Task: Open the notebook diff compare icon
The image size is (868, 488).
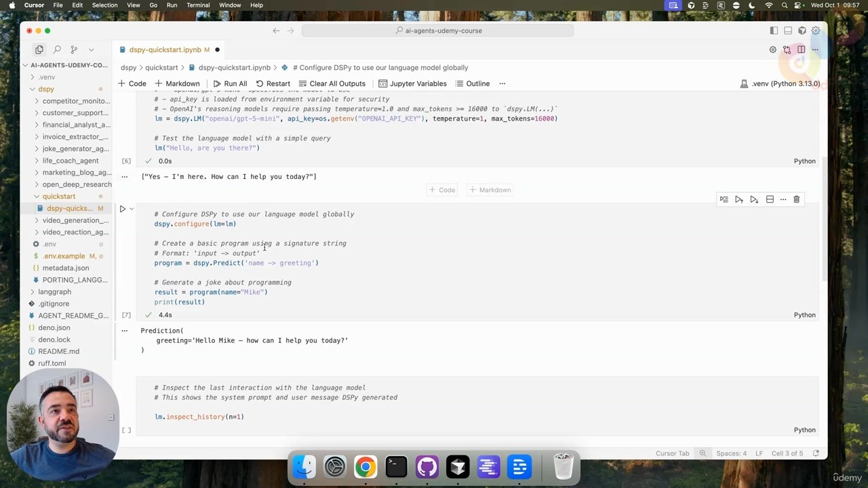Action: tap(787, 49)
